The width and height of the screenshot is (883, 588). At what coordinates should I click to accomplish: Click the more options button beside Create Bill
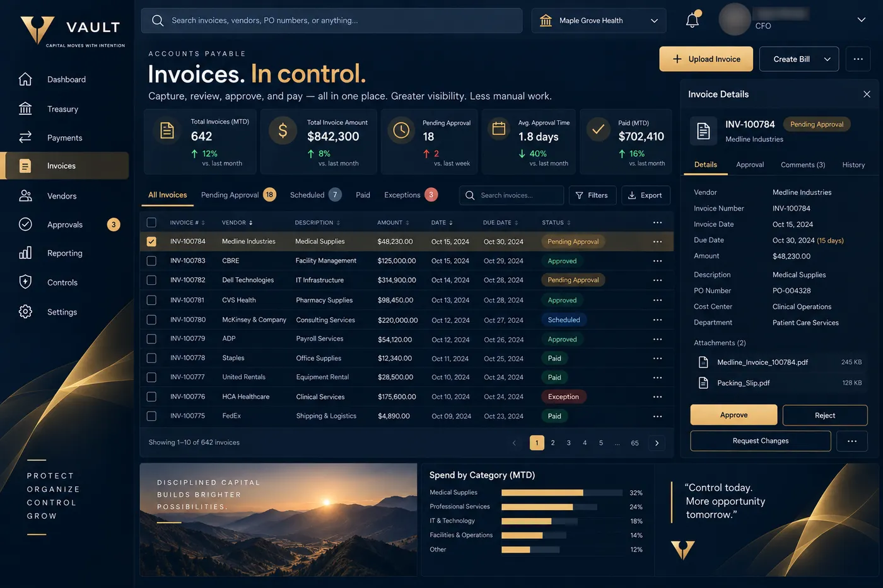pos(858,59)
